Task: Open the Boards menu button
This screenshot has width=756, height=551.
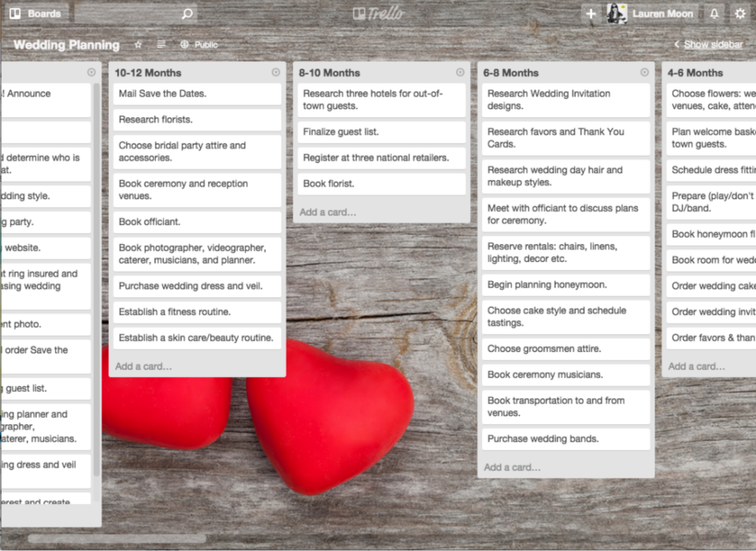Action: tap(36, 13)
